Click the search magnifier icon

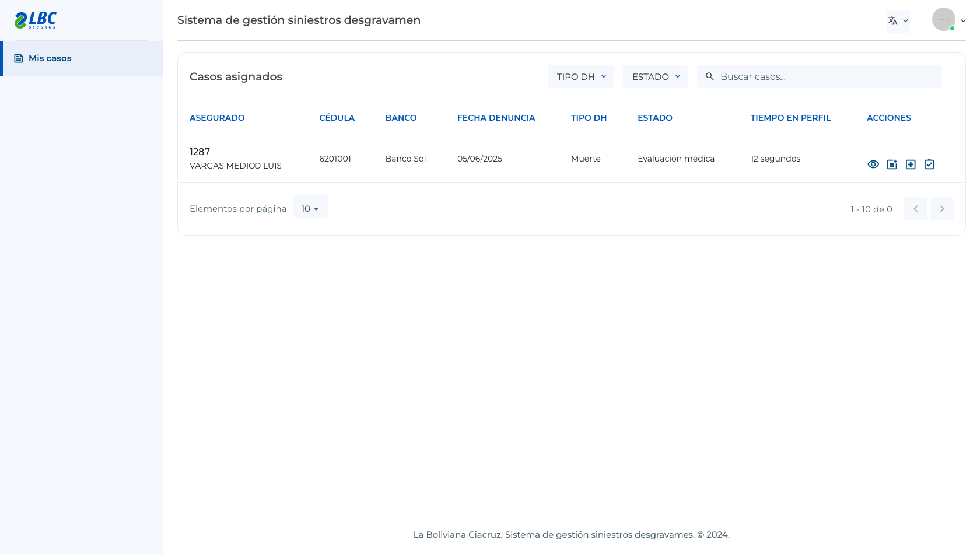pyautogui.click(x=710, y=76)
